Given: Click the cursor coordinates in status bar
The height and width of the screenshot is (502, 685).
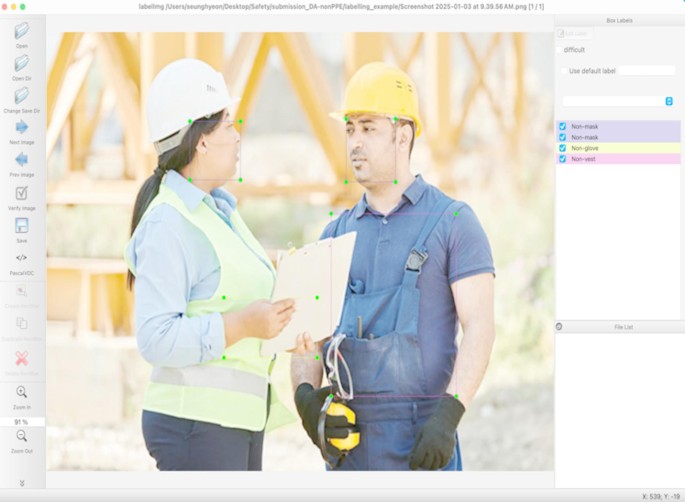Looking at the screenshot, I should [661, 497].
